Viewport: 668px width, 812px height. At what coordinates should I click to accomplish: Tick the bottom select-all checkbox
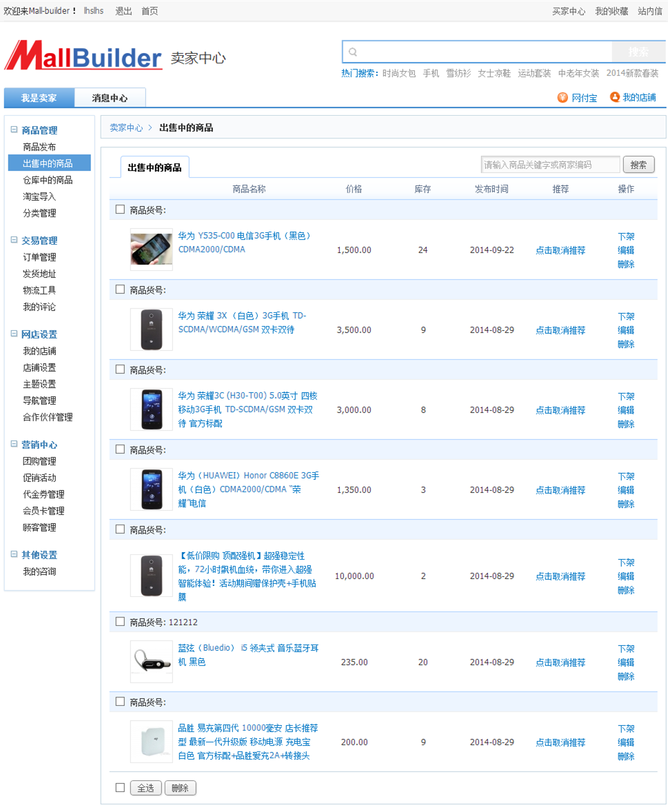tap(120, 788)
